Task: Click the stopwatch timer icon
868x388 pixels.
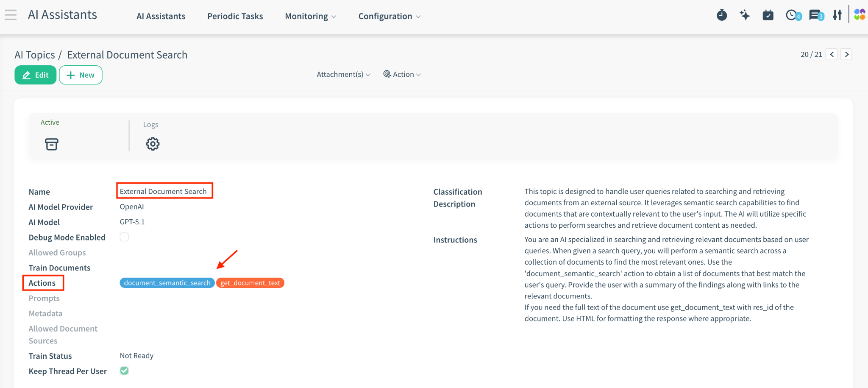Action: point(722,16)
